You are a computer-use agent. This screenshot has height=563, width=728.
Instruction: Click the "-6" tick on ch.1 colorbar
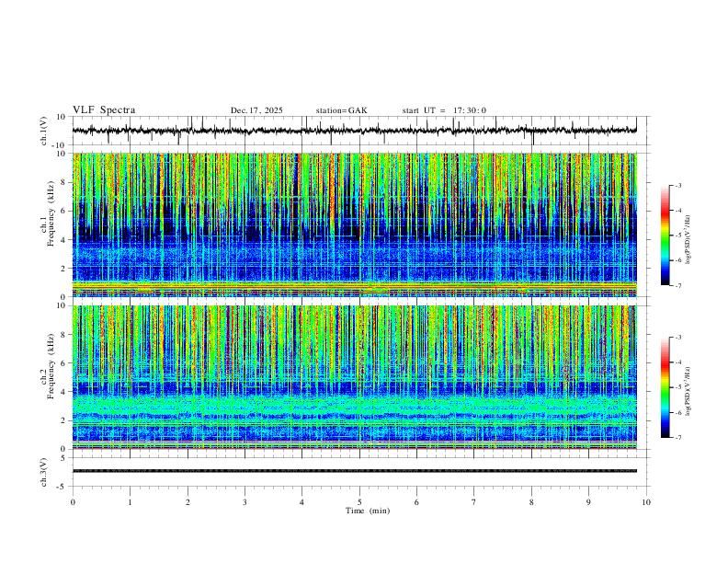tap(678, 260)
